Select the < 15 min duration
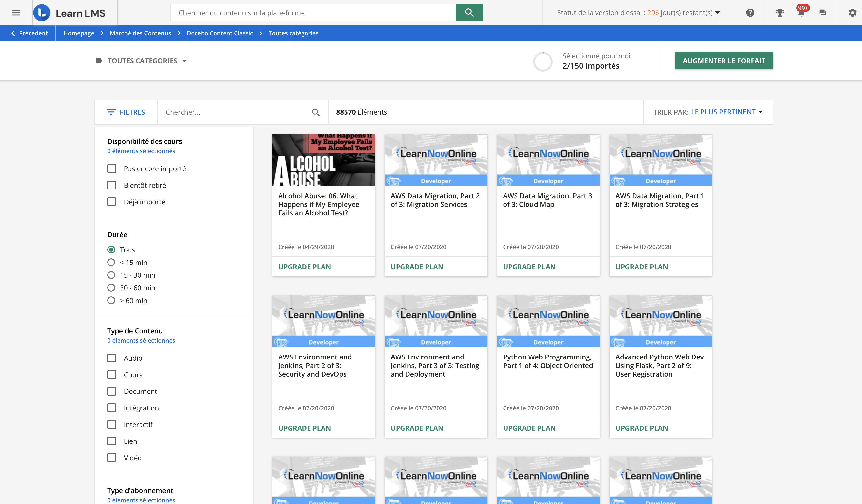The width and height of the screenshot is (862, 504). point(111,262)
